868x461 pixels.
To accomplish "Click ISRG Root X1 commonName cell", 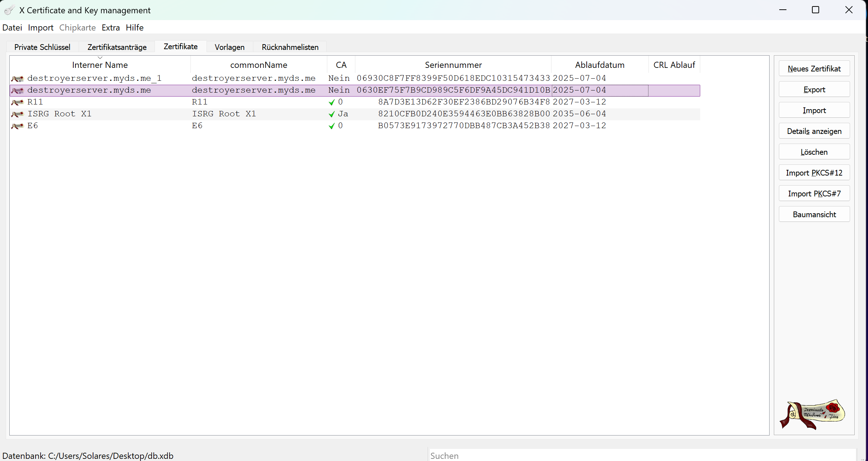I will 224,114.
